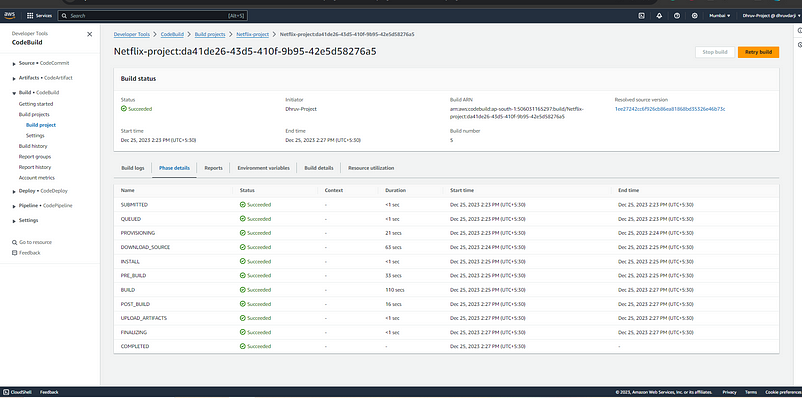Screen dimensions: 802x398
Task: Open the notifications bell
Action: (x=659, y=16)
